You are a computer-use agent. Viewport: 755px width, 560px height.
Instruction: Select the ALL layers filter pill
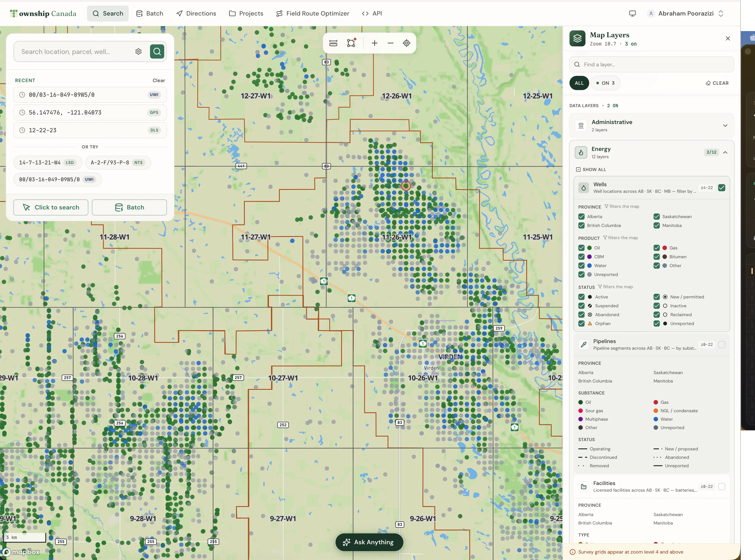click(x=579, y=83)
